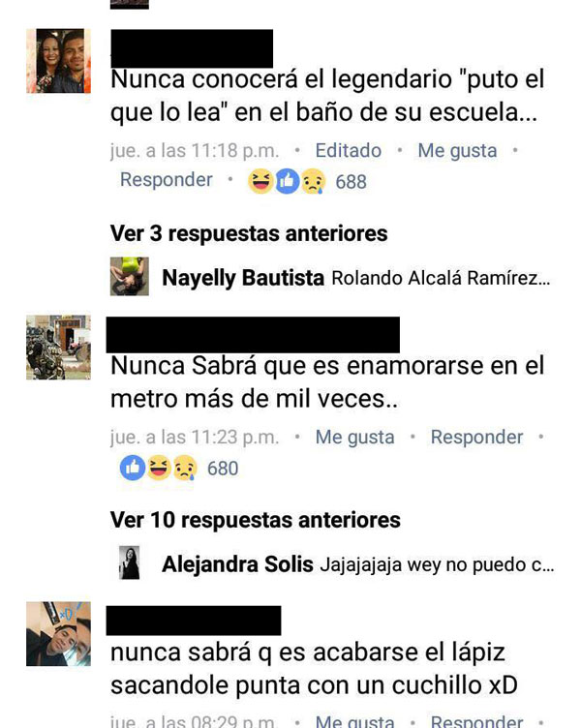Open Nayelly Bautista's small avatar
The image size is (581, 728).
tap(129, 276)
